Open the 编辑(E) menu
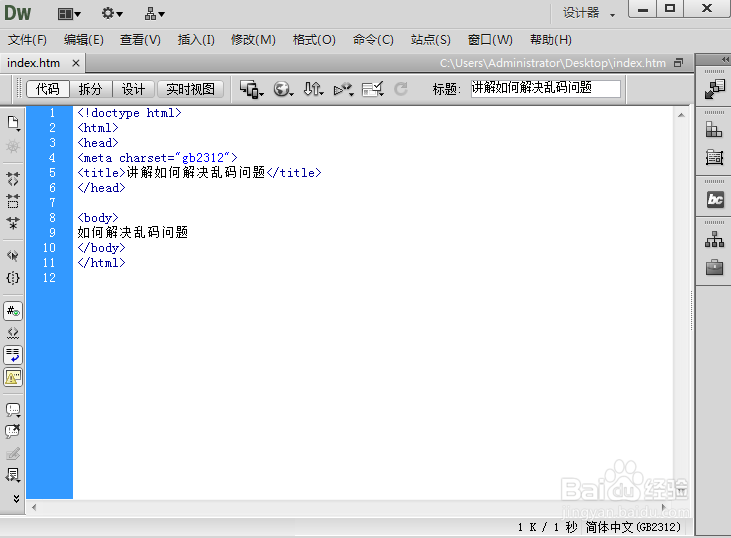The image size is (731, 538). (x=83, y=40)
